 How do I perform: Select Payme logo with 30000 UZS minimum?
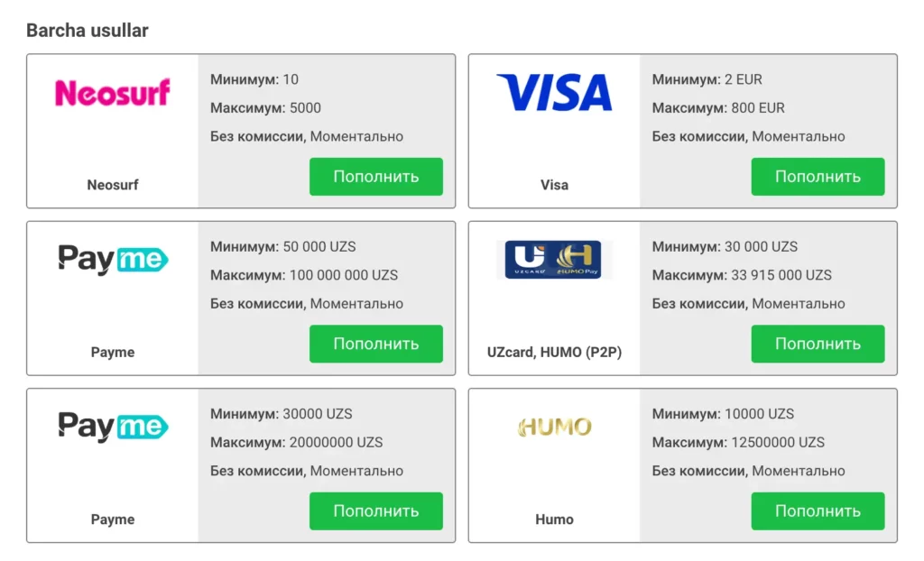coord(113,427)
